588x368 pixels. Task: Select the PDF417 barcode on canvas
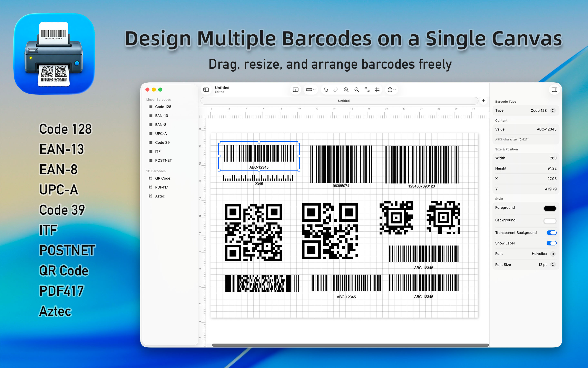click(x=262, y=284)
